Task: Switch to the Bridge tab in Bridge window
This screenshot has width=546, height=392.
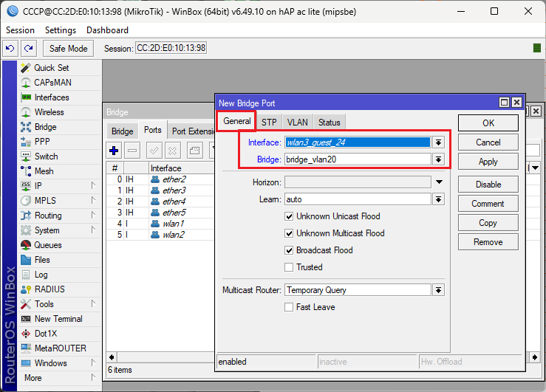Action: tap(122, 131)
